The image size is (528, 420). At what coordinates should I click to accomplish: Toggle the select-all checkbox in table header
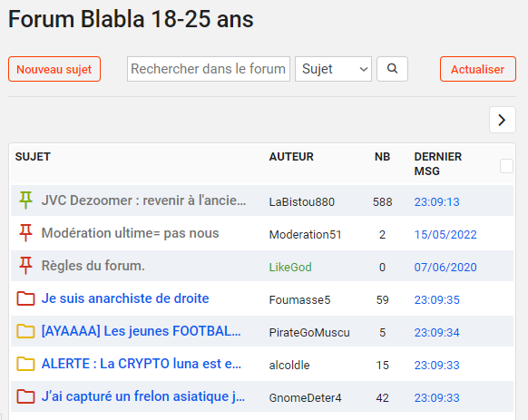506,166
